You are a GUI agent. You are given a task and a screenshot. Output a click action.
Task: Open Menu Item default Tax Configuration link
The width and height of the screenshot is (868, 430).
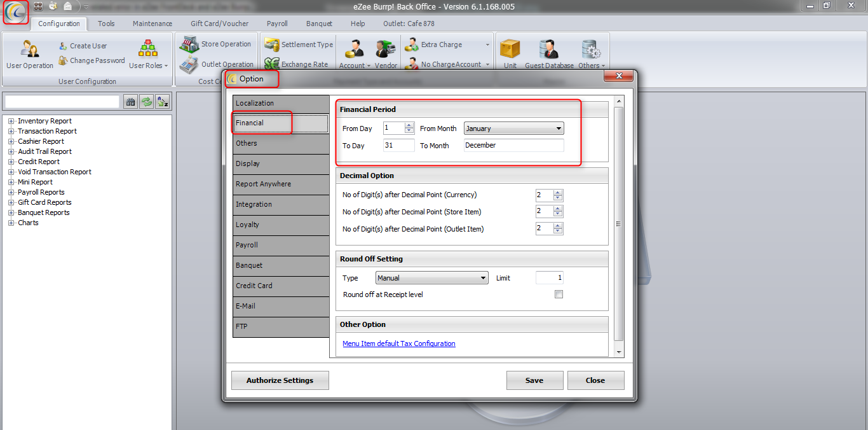pyautogui.click(x=398, y=343)
